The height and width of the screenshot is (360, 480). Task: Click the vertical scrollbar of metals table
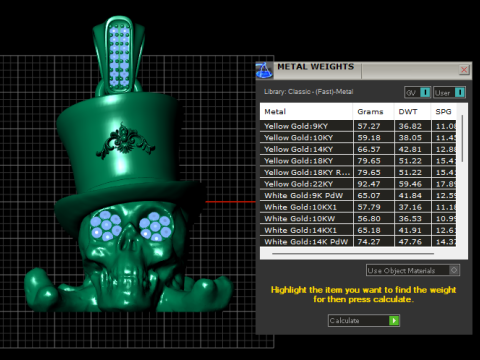coord(462,138)
